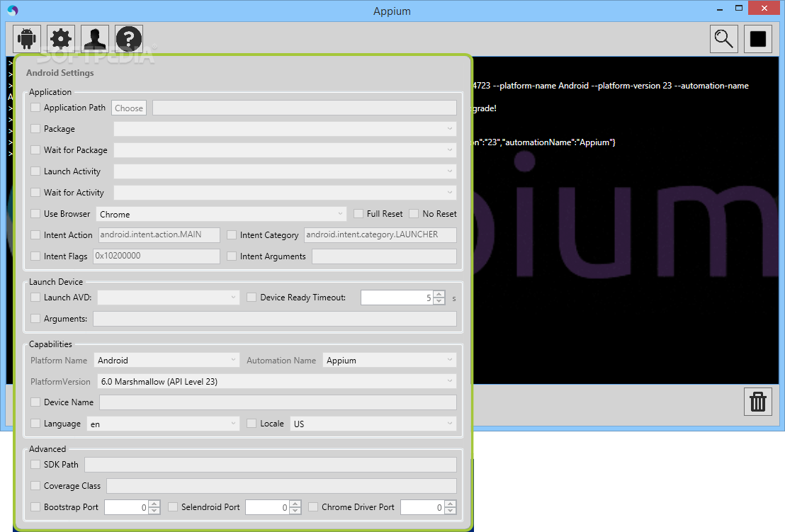Expand the Wait for Activity dropdown

click(285, 192)
